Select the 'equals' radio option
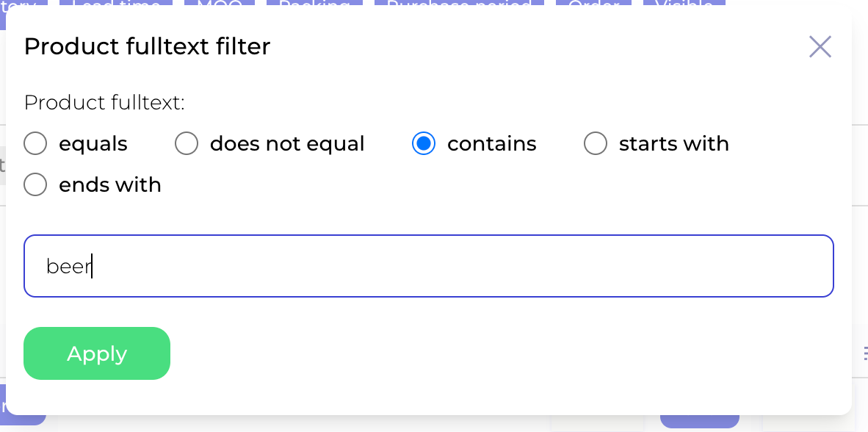This screenshot has width=868, height=432. pos(35,144)
